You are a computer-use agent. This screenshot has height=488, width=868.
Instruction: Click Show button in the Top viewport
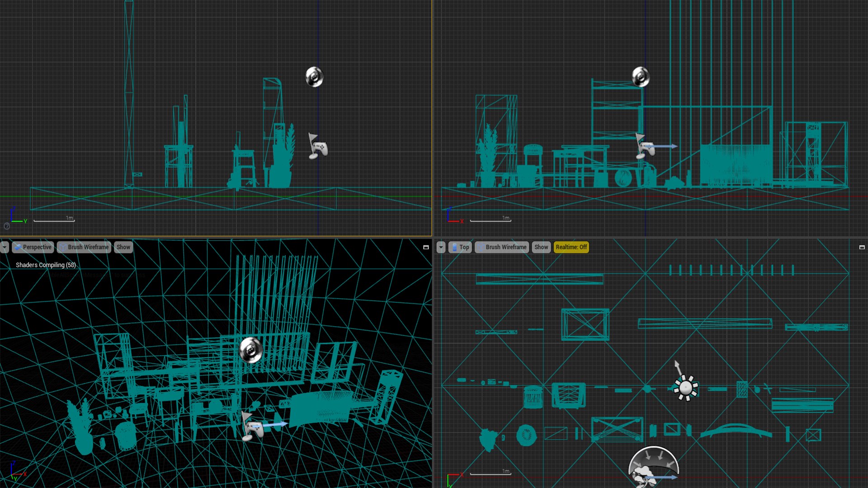[x=541, y=247]
